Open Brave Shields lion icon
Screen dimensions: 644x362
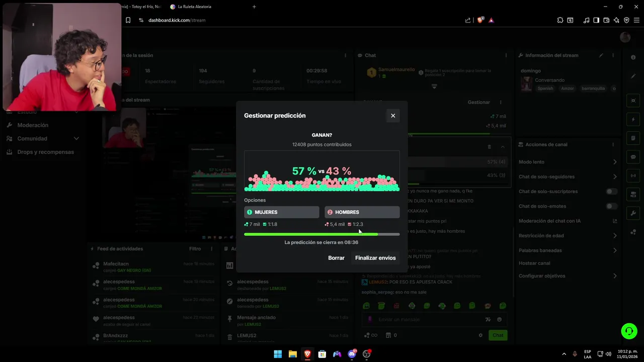pyautogui.click(x=480, y=20)
